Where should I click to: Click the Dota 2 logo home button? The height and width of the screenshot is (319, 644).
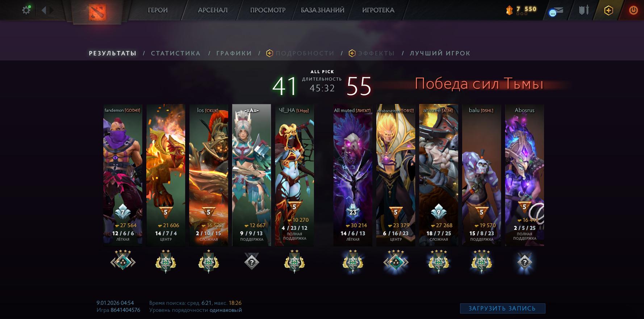tap(97, 12)
